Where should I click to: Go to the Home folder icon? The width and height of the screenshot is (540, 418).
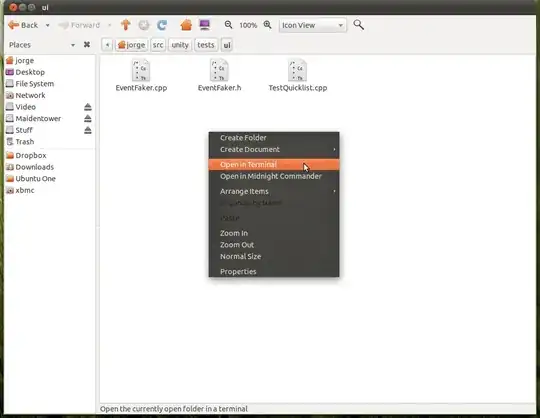click(x=186, y=25)
